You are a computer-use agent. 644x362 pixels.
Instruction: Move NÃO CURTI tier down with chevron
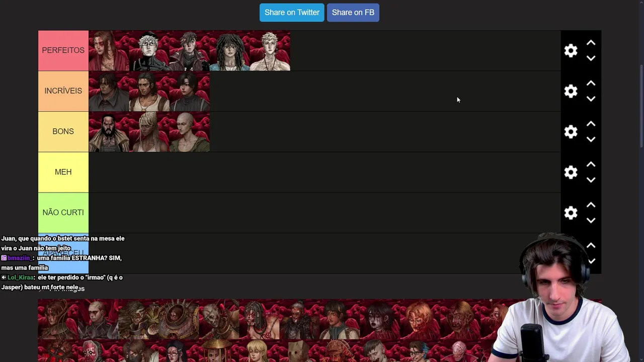pos(591,221)
